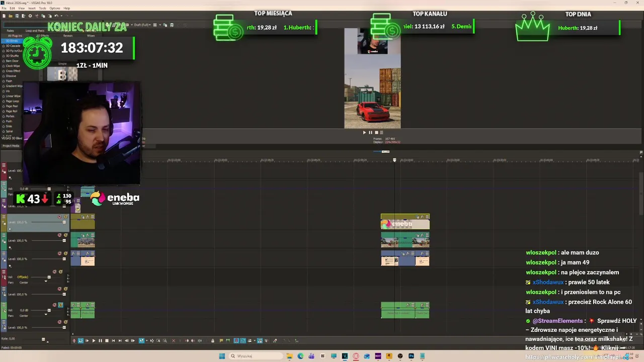Click the taskbar search box Wyszukaj
Viewport: 644px width, 362px height.
tap(256, 356)
